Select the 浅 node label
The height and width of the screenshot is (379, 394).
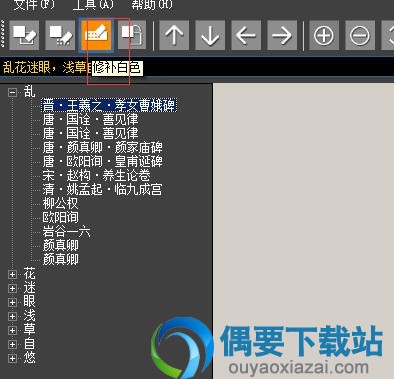[x=29, y=316]
